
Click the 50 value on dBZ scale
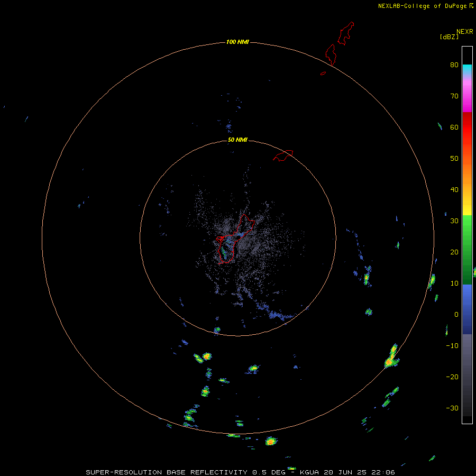[454, 159]
